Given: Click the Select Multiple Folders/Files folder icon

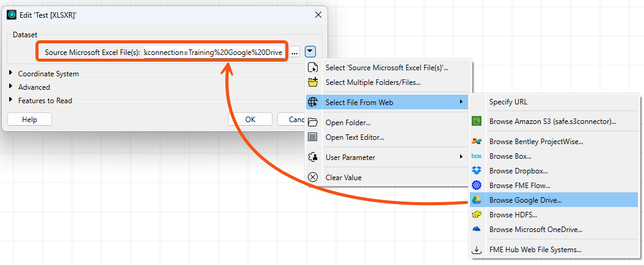Looking at the screenshot, I should pos(313,82).
